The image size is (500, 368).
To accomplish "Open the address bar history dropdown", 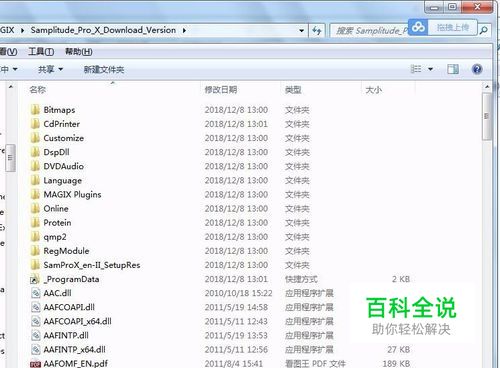I will [x=301, y=31].
